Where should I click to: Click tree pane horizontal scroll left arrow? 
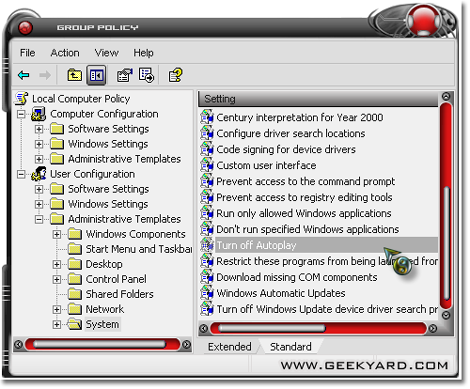point(19,344)
